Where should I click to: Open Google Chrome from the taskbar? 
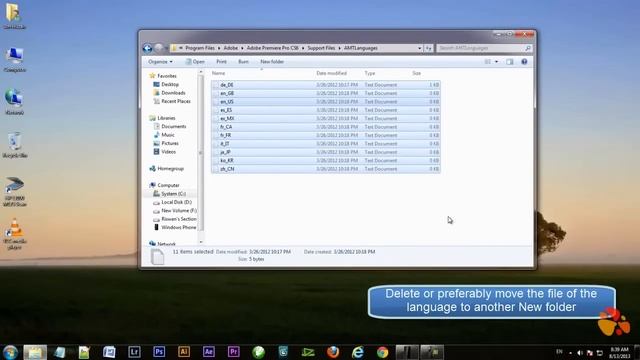coord(382,352)
